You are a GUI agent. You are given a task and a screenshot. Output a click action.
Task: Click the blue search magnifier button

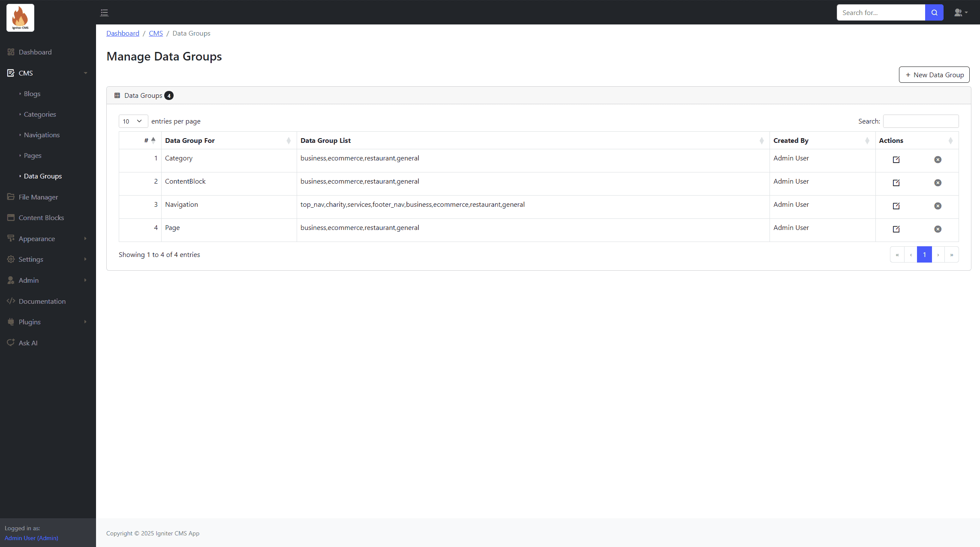(934, 12)
